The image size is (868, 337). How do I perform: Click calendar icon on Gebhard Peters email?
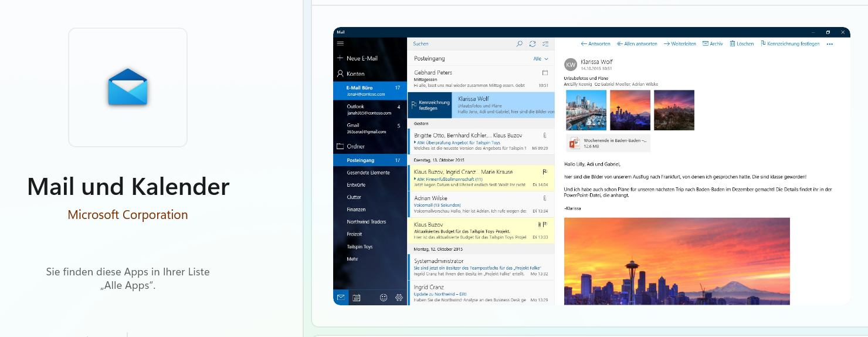(545, 73)
